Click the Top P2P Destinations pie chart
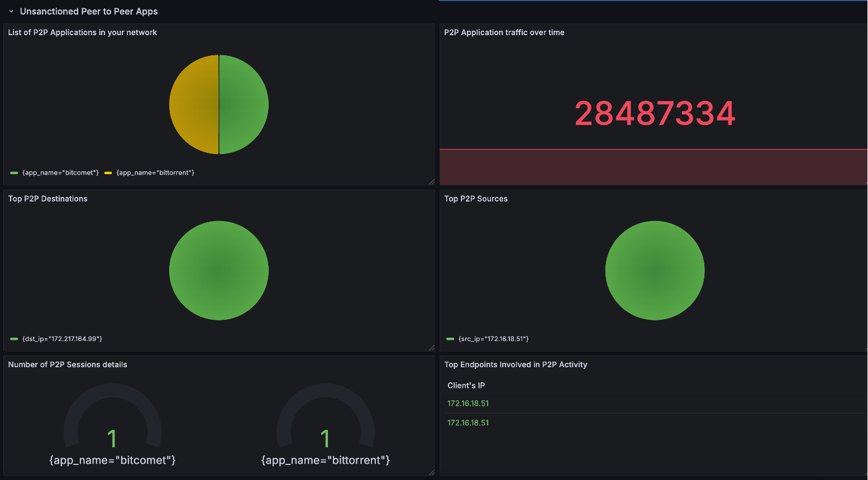The height and width of the screenshot is (480, 868). pos(219,271)
